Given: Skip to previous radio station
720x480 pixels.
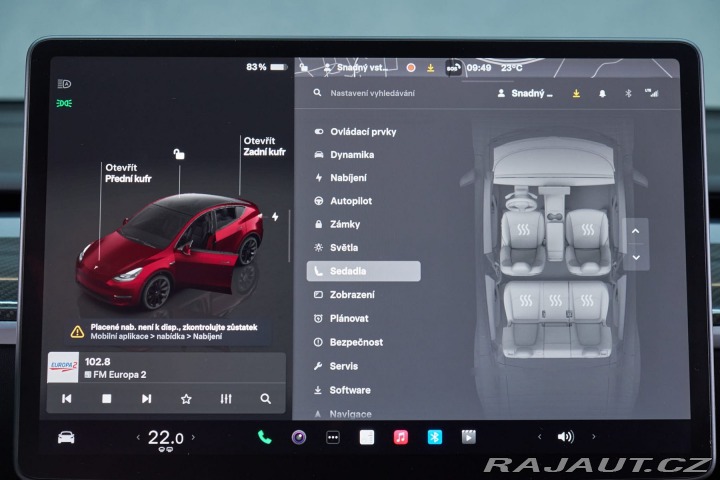Looking at the screenshot, I should coord(67,399).
